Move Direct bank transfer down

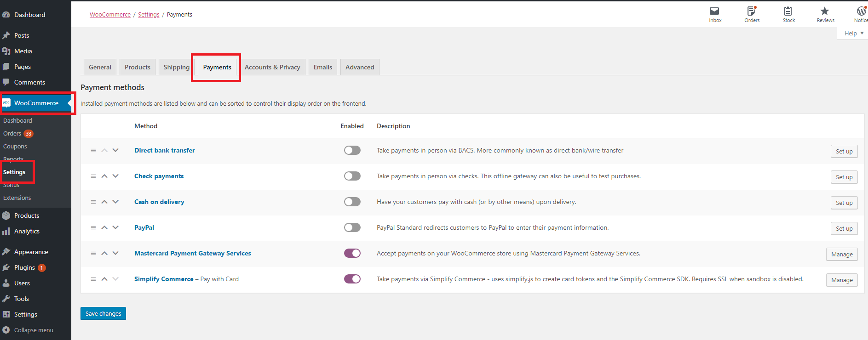click(115, 150)
